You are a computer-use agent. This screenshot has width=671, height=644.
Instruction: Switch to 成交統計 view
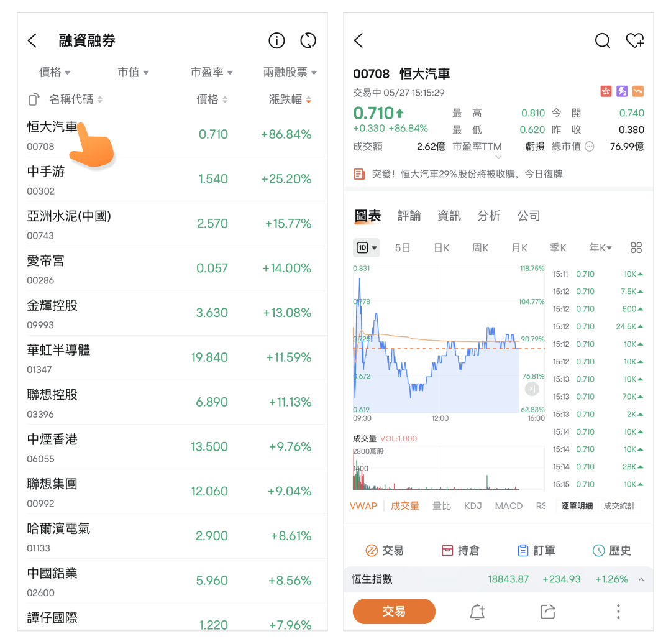point(619,506)
